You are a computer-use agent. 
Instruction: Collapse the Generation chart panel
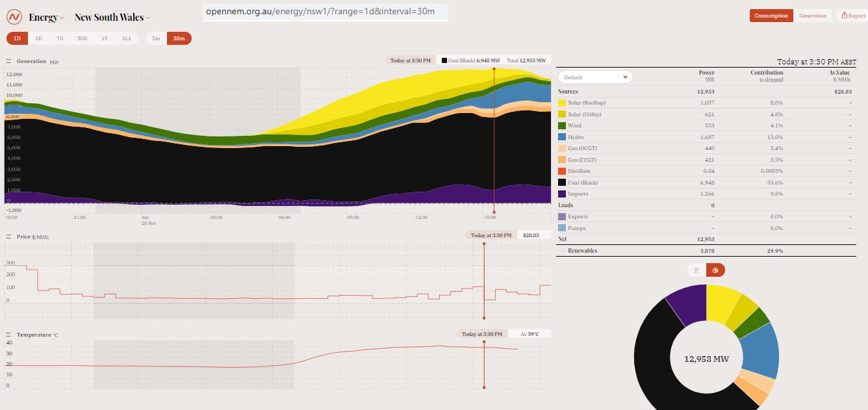(x=9, y=61)
